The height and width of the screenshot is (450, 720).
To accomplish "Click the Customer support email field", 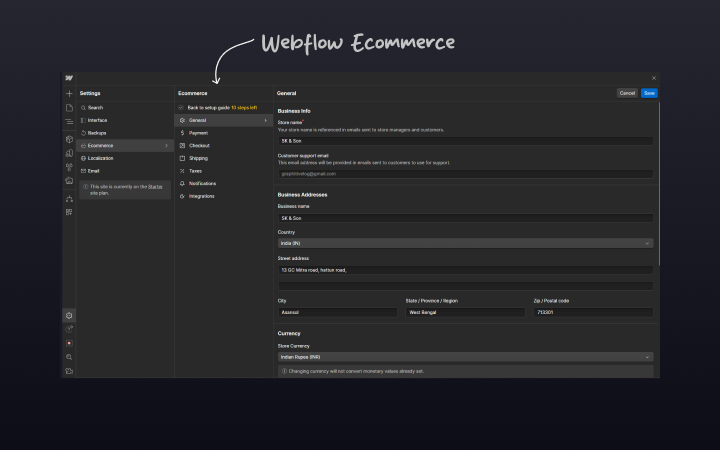I will (x=466, y=174).
